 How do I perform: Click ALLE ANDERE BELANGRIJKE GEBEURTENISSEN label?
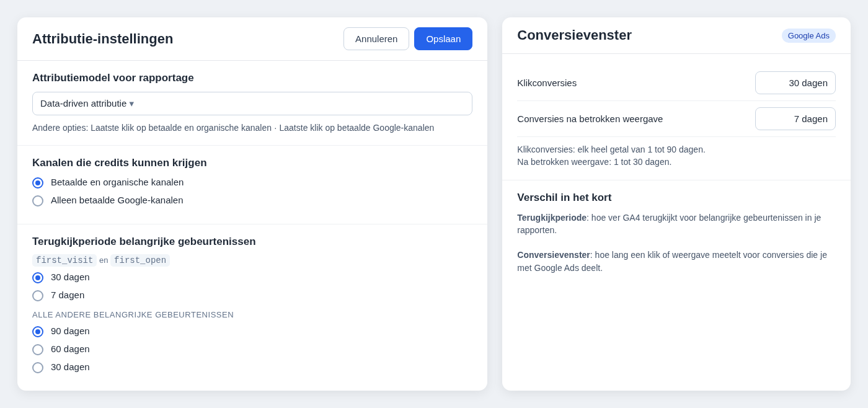pyautogui.click(x=133, y=315)
